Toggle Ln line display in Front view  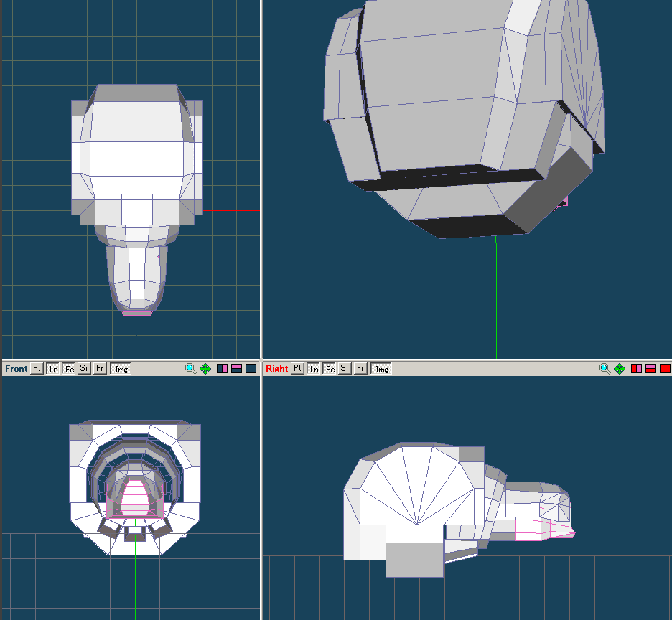pos(53,369)
